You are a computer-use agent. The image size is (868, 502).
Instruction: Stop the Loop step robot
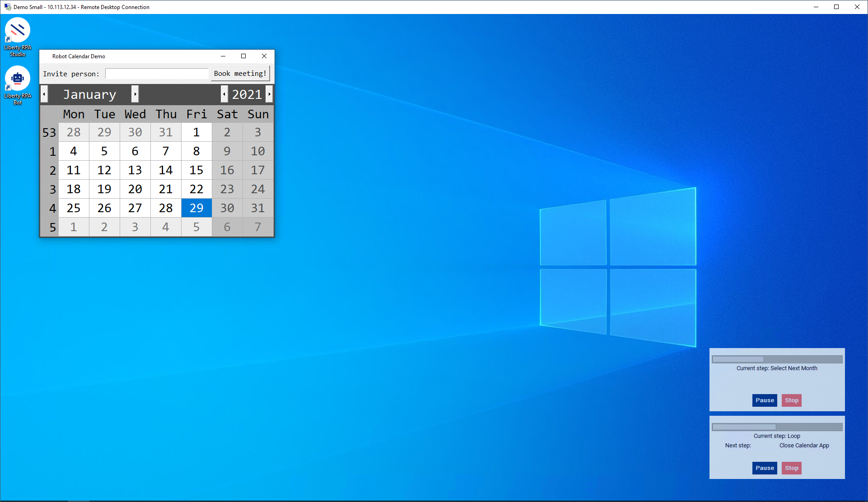tap(791, 468)
